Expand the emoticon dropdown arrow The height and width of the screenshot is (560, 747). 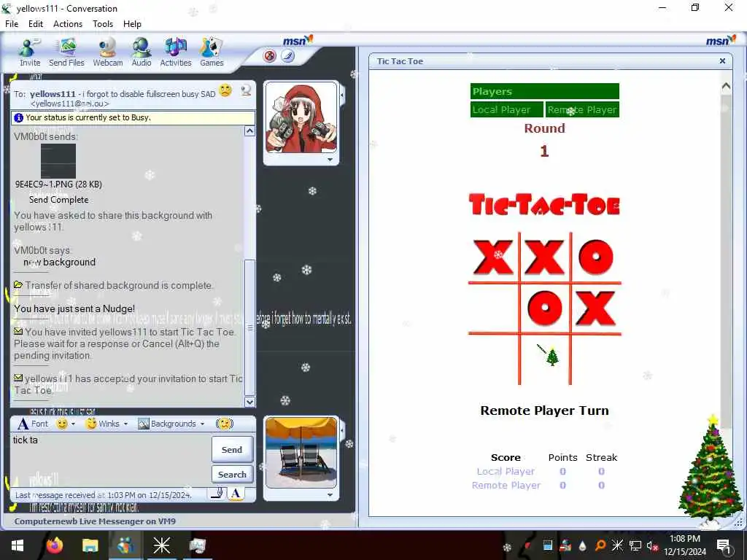pyautogui.click(x=74, y=424)
